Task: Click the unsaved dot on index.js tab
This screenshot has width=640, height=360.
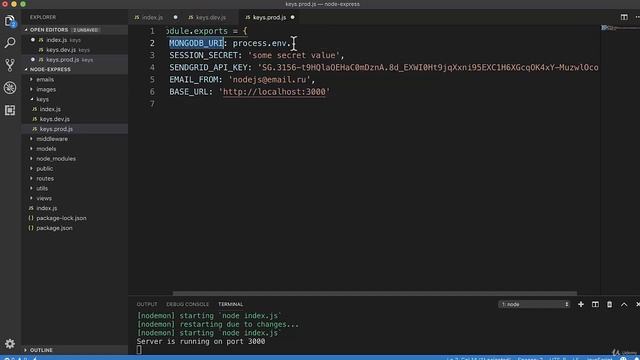Action: tap(176, 17)
